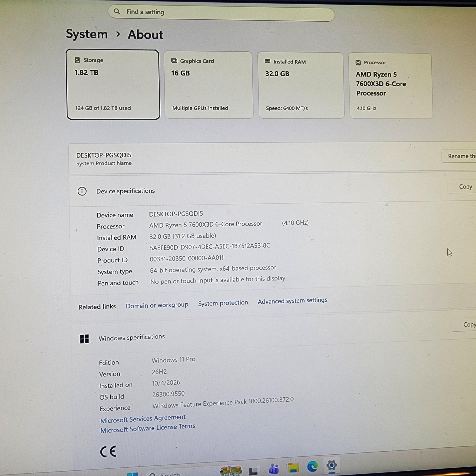Viewport: 476px width, 476px height.
Task: Open the Storage 1.82 TB card
Action: click(x=113, y=85)
